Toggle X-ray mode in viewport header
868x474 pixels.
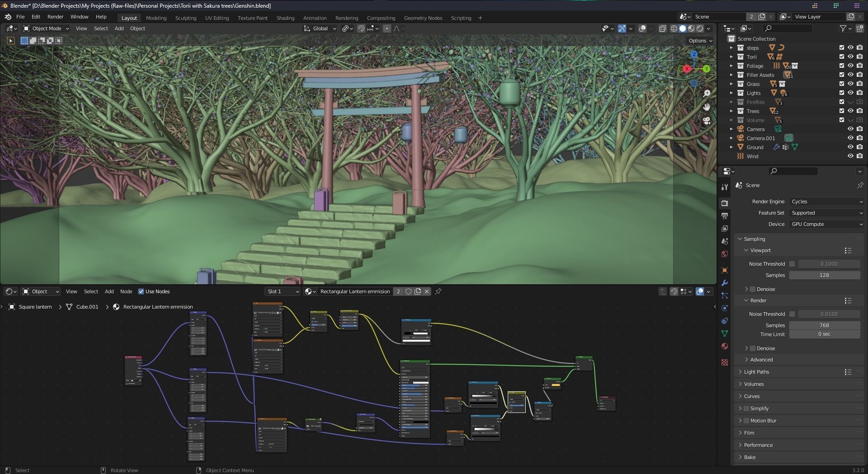click(662, 28)
